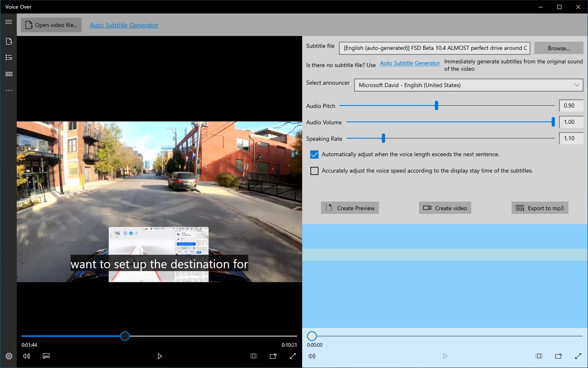The width and height of the screenshot is (588, 368).
Task: Mute the left video player volume
Action: pyautogui.click(x=27, y=356)
